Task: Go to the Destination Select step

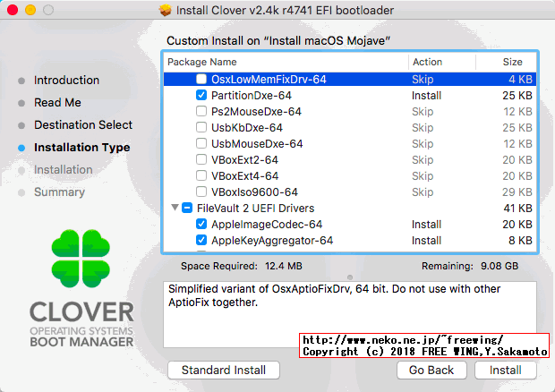Action: [x=83, y=125]
